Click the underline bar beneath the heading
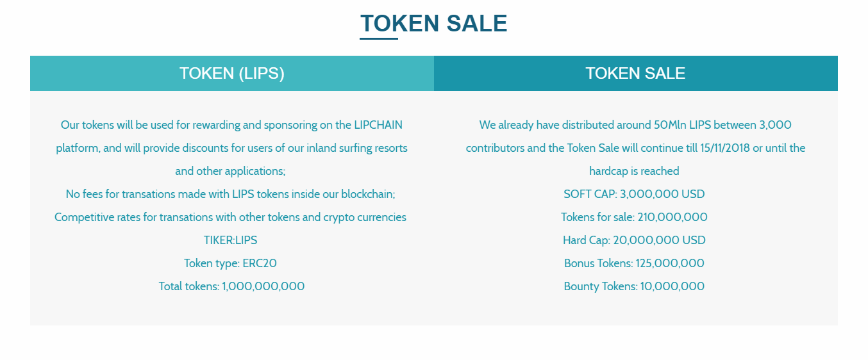 (379, 38)
